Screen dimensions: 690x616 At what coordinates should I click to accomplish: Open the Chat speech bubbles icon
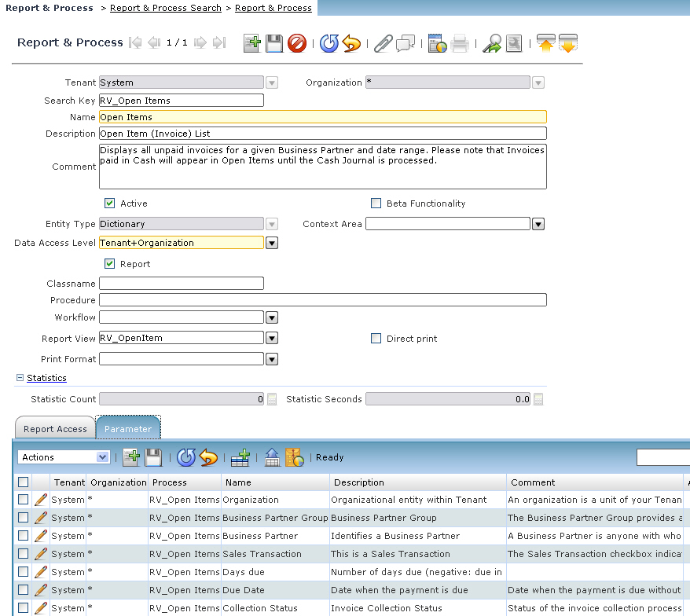coord(406,43)
